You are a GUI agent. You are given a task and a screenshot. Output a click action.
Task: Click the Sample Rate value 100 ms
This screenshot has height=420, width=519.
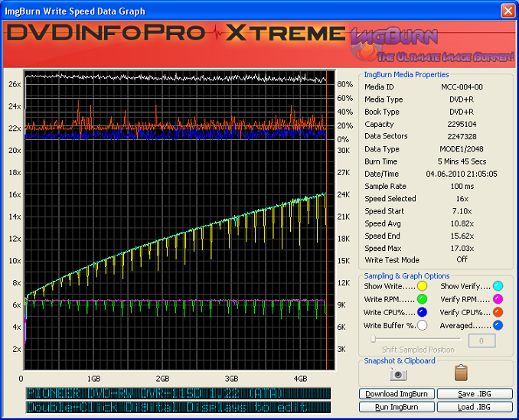462,187
